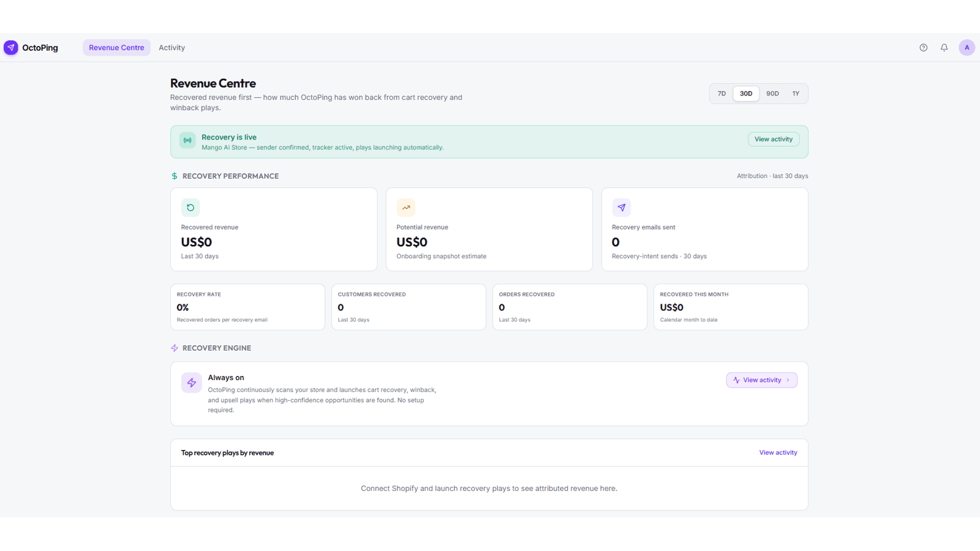This screenshot has width=980, height=551.
Task: Click the 'Always on' heading
Action: click(x=226, y=378)
